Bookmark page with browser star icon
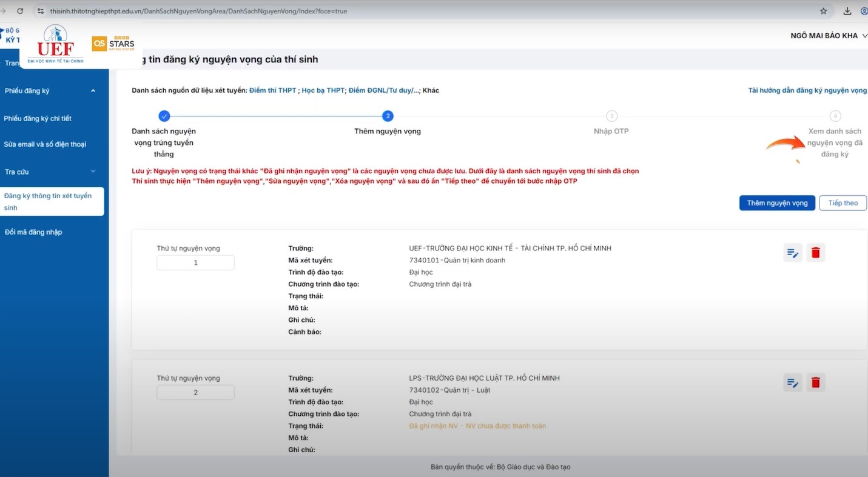The width and height of the screenshot is (868, 477). 823,11
